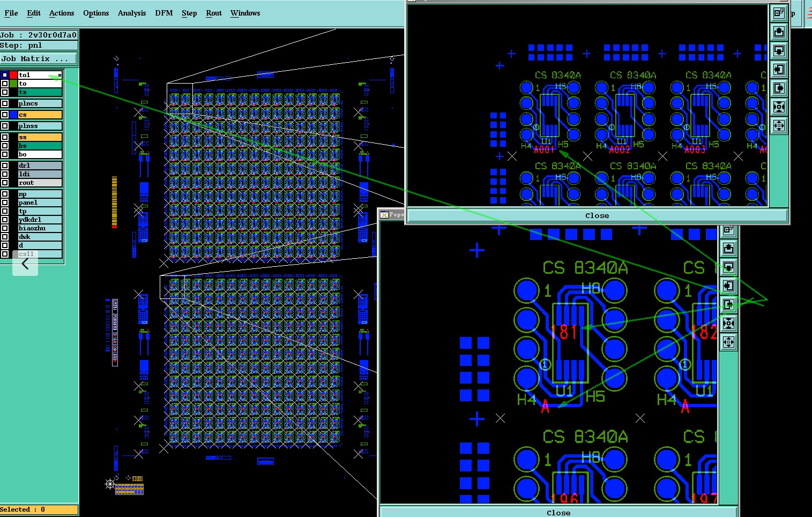
Task: Open the Windows menu
Action: [x=245, y=13]
